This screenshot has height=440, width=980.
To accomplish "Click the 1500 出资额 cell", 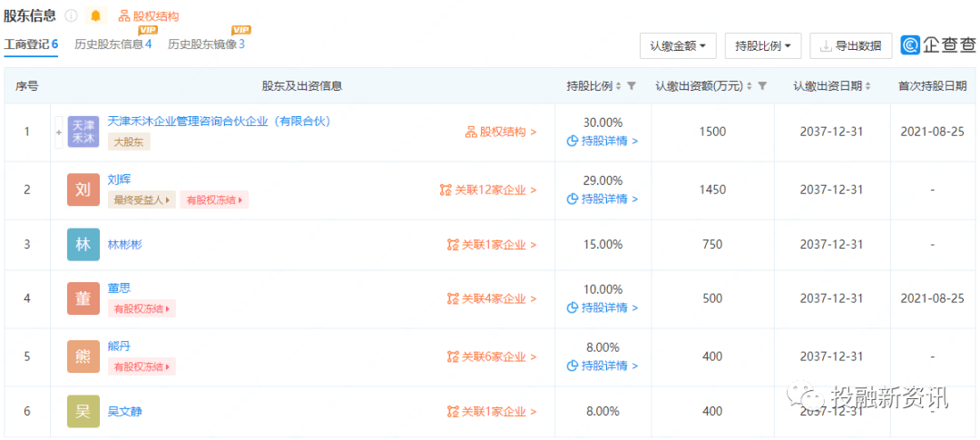I will (712, 132).
